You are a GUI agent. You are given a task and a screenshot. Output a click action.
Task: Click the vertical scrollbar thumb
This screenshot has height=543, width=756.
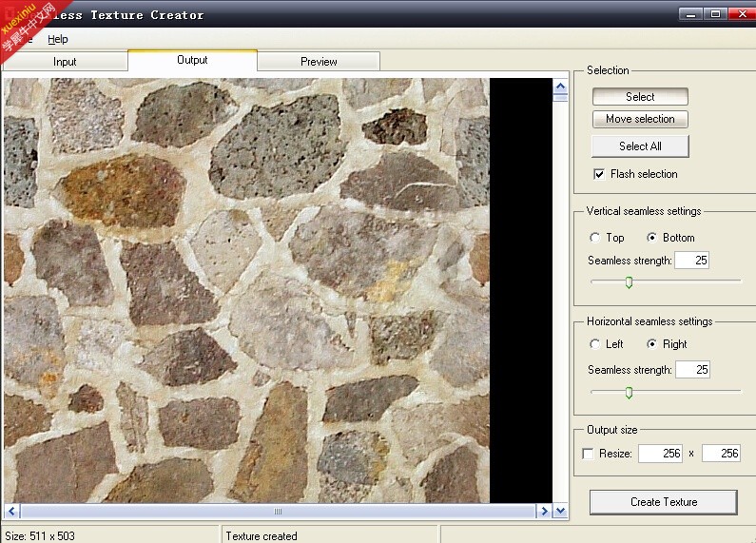pos(560,98)
